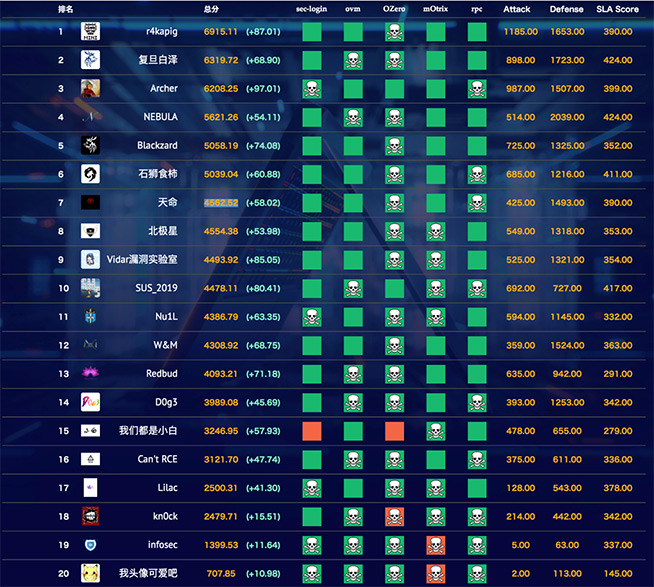The width and height of the screenshot is (654, 587).
Task: Open the Can't RCE team name
Action: pos(157,459)
